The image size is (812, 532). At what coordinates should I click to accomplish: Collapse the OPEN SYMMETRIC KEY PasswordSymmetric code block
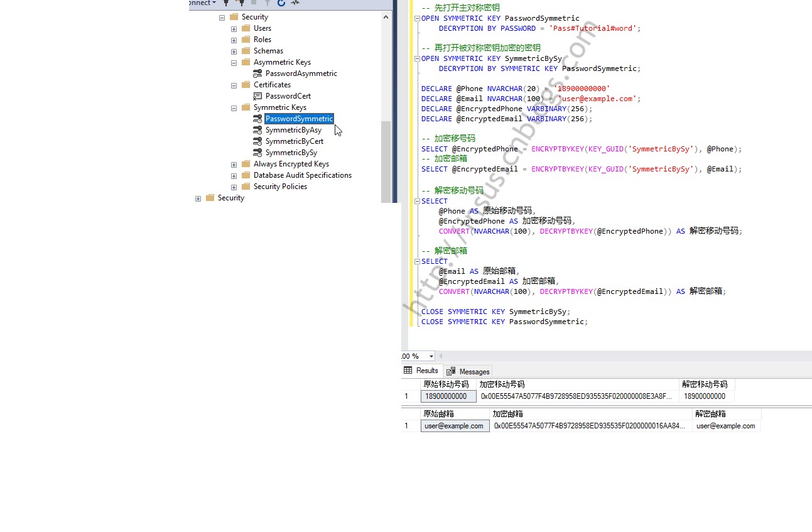click(x=417, y=18)
